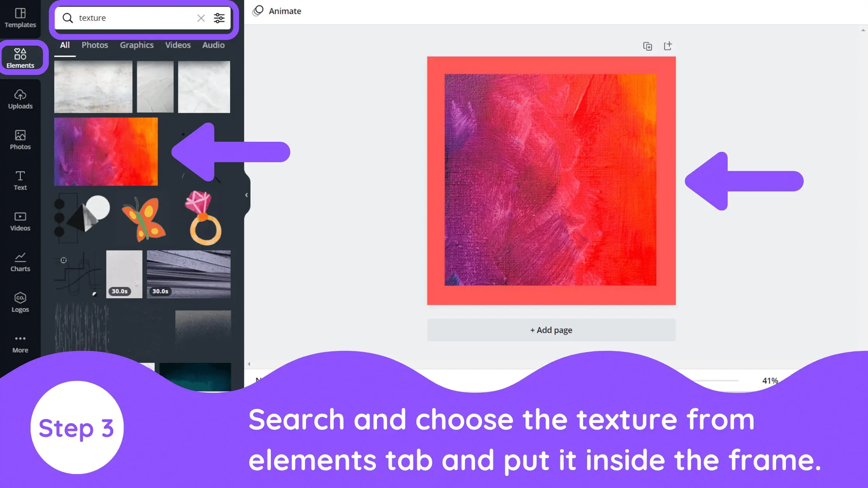Click the share/export page icon
The height and width of the screenshot is (488, 868).
click(668, 46)
